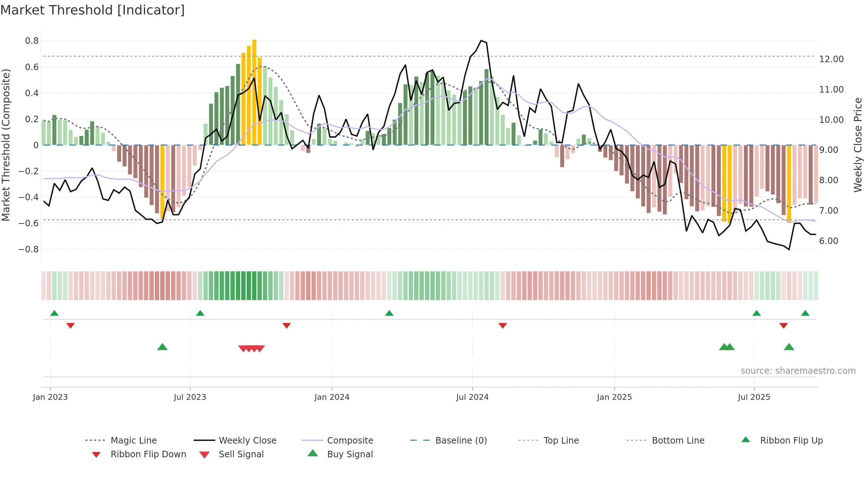Click the red triangle icon beside Ribbon Flip Down
Screen dimensions: 868x488
96,455
